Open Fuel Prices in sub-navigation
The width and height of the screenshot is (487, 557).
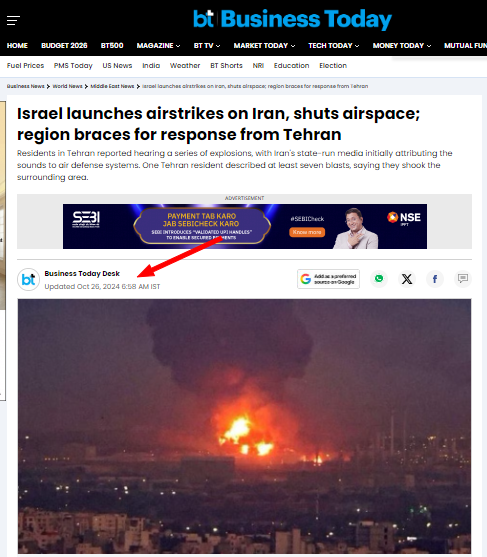click(x=25, y=66)
